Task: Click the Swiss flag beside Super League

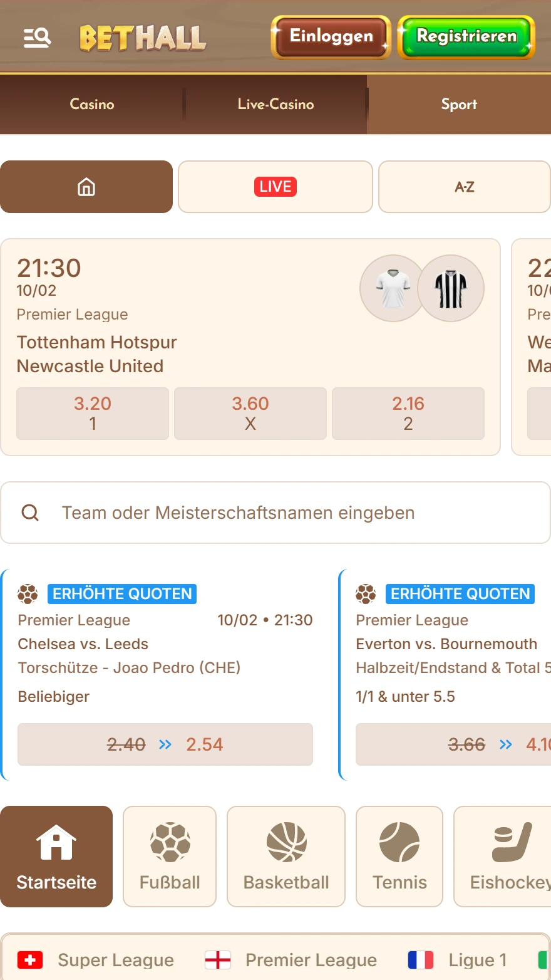Action: point(29,959)
